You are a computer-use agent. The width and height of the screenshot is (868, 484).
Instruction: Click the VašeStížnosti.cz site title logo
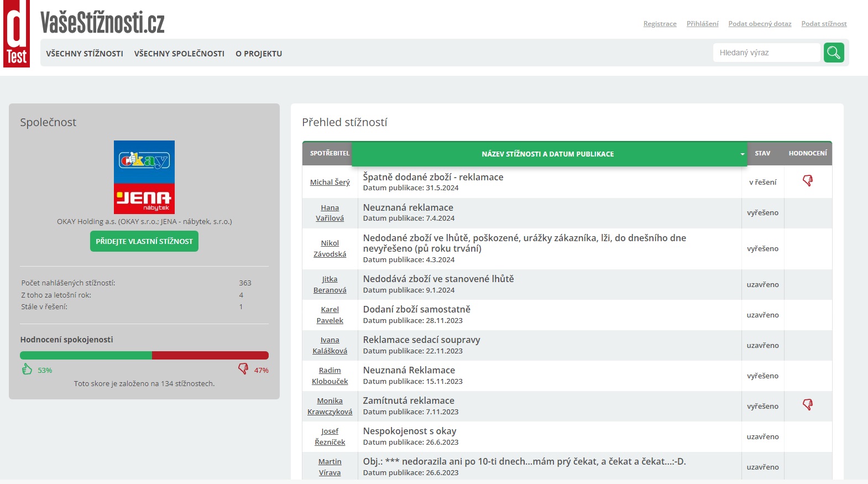click(x=102, y=23)
